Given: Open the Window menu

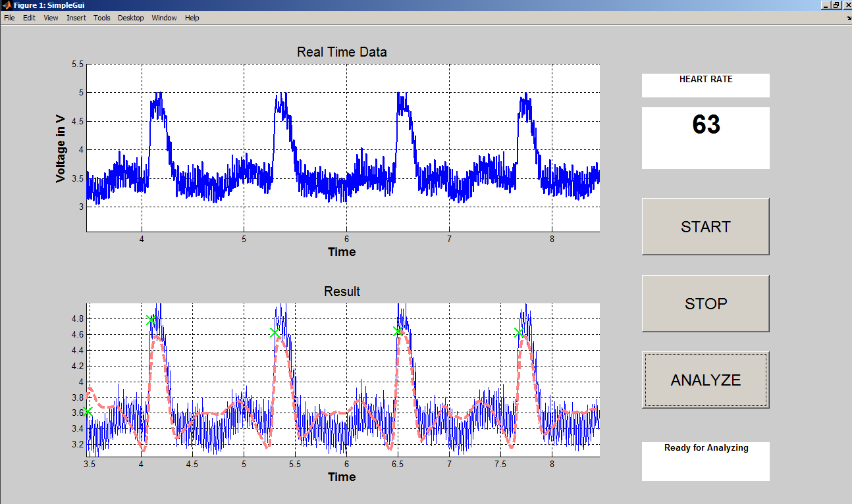Looking at the screenshot, I should pos(163,18).
